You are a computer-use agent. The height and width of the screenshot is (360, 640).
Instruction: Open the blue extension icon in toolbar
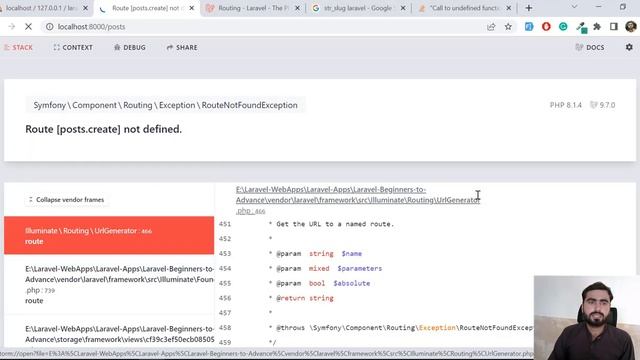point(529,27)
